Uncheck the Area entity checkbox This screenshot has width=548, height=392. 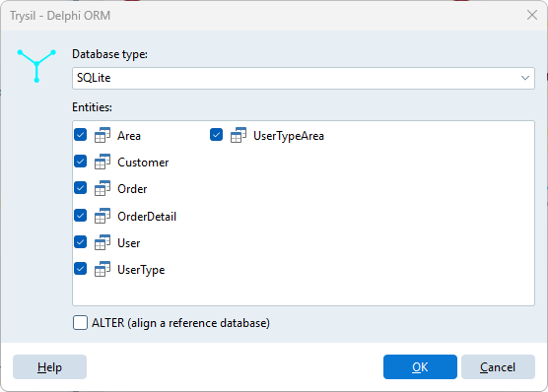point(81,135)
